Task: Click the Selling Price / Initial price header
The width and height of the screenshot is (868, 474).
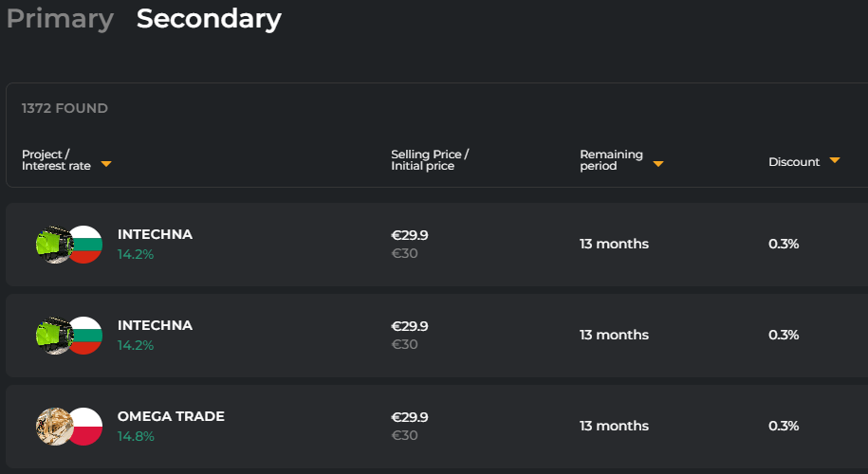Action: [430, 160]
